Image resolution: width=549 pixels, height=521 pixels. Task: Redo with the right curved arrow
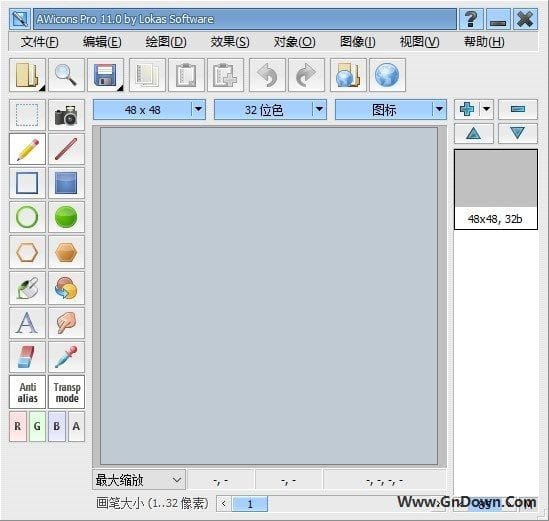click(x=306, y=75)
